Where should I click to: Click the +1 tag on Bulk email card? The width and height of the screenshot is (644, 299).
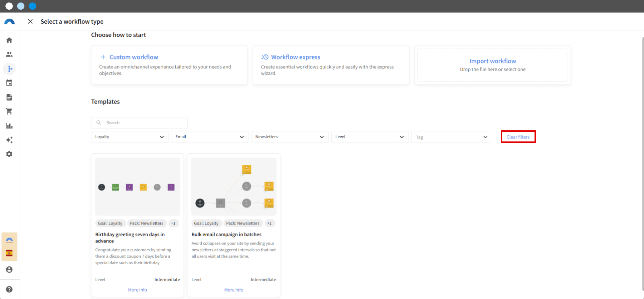coord(269,223)
